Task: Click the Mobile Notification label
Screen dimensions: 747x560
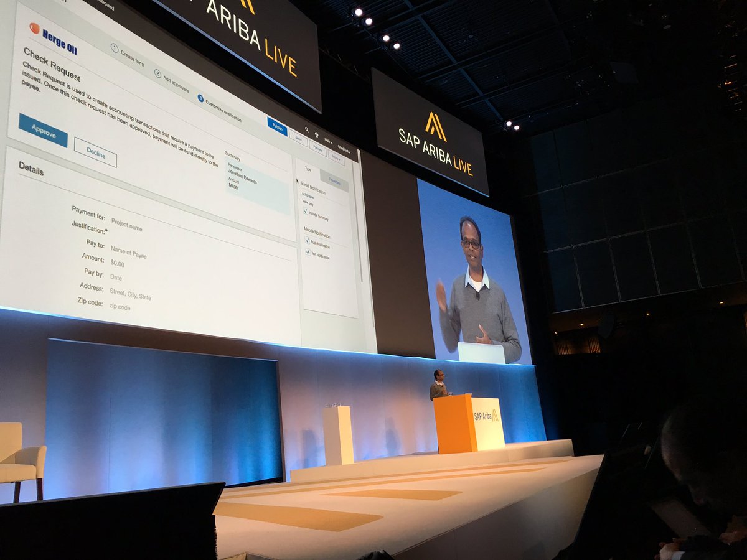Action: point(317,232)
